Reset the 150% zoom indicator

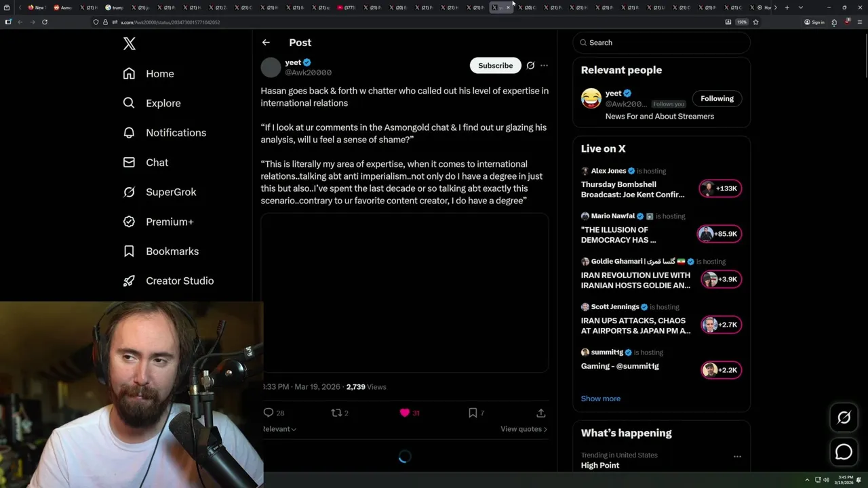tap(742, 22)
